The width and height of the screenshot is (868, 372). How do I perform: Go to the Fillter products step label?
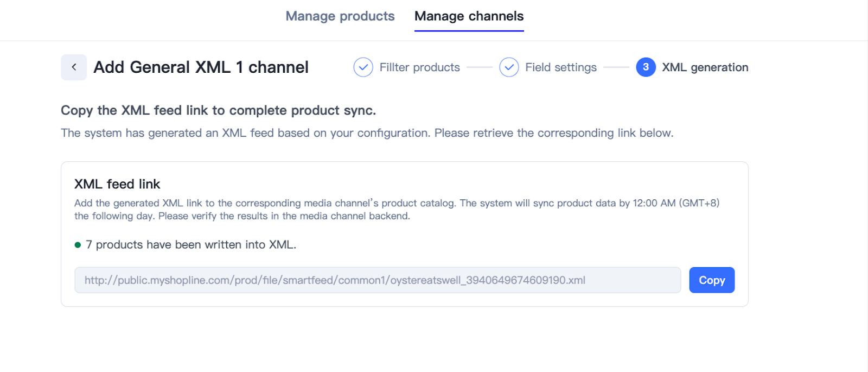(x=419, y=67)
